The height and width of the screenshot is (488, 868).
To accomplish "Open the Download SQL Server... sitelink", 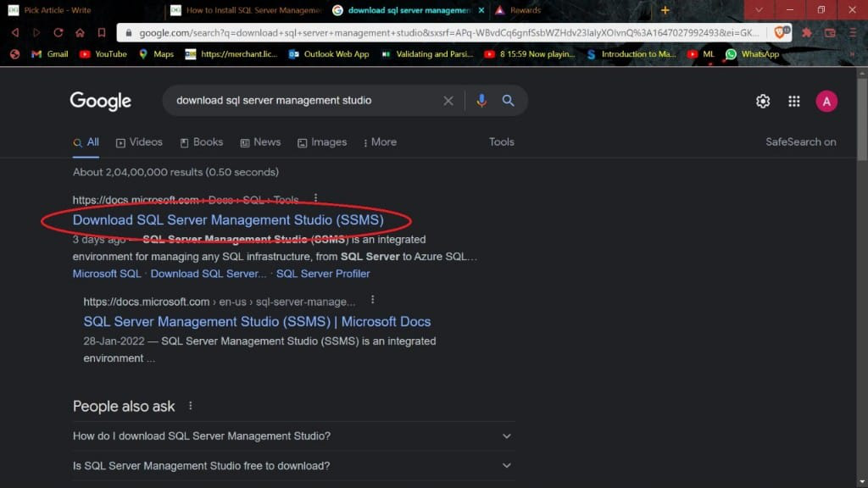I will [209, 274].
